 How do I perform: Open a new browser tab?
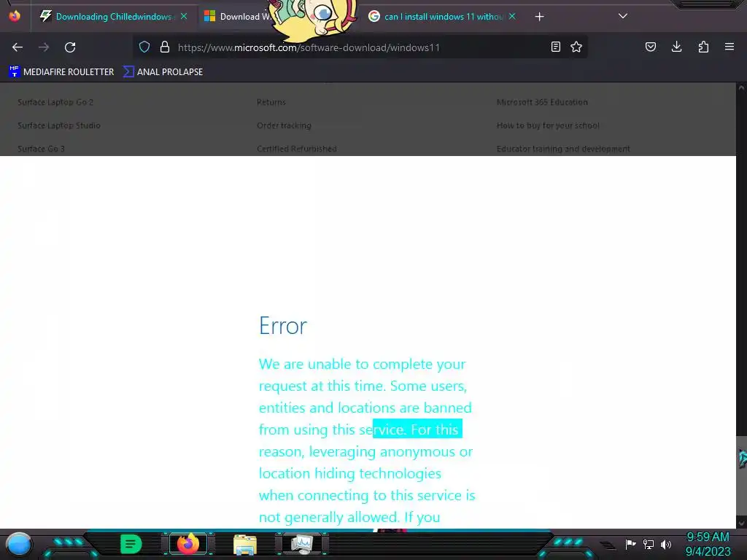tap(539, 17)
